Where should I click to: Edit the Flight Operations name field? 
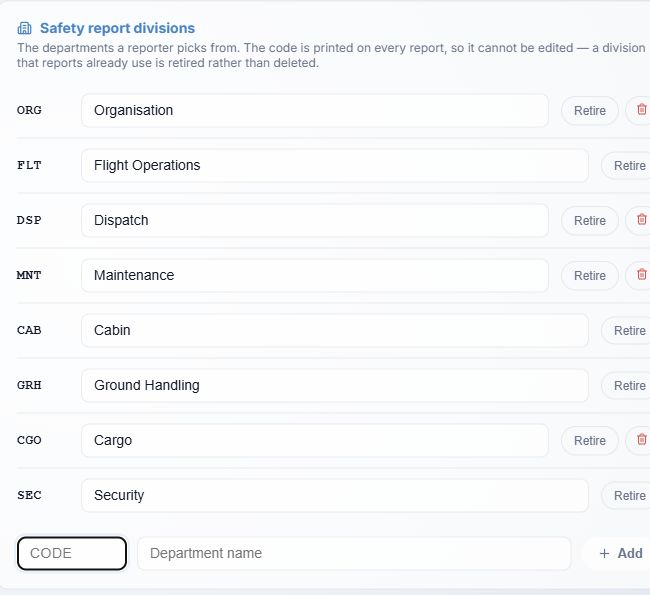click(x=335, y=165)
